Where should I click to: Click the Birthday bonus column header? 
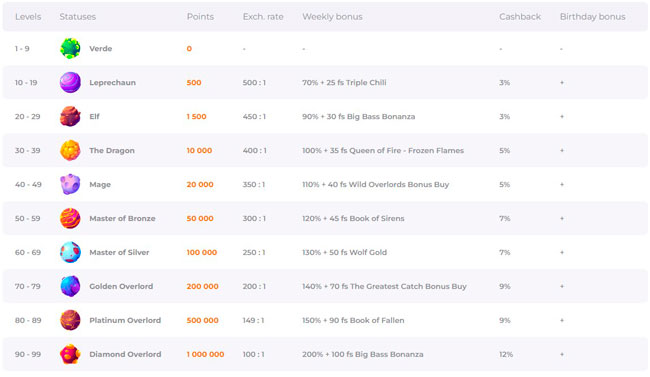(x=592, y=17)
